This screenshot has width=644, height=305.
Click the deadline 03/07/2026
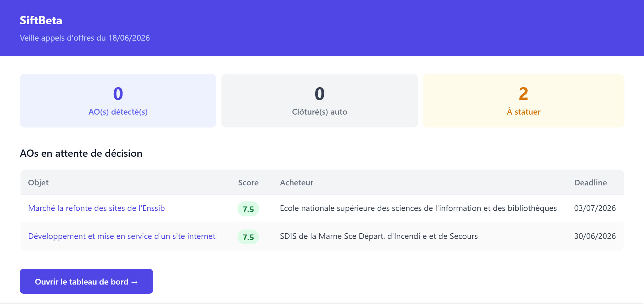[x=595, y=208]
